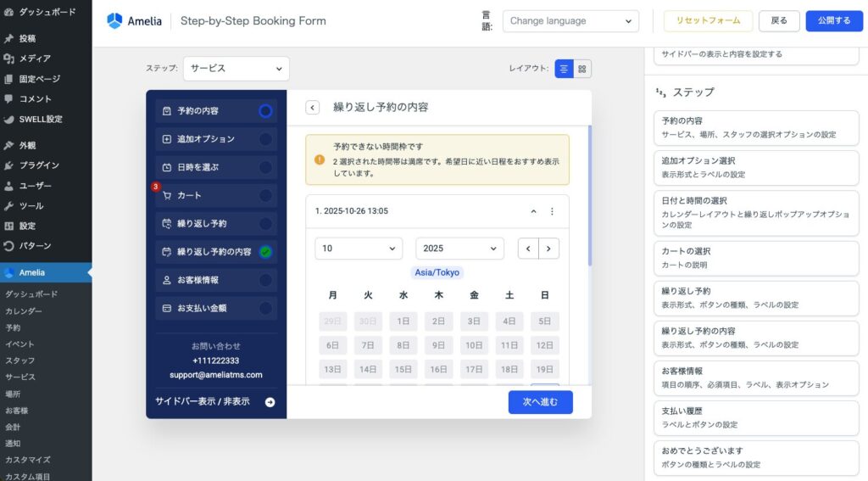Collapse the 2025-10-26 13:05 booking entry

(533, 211)
